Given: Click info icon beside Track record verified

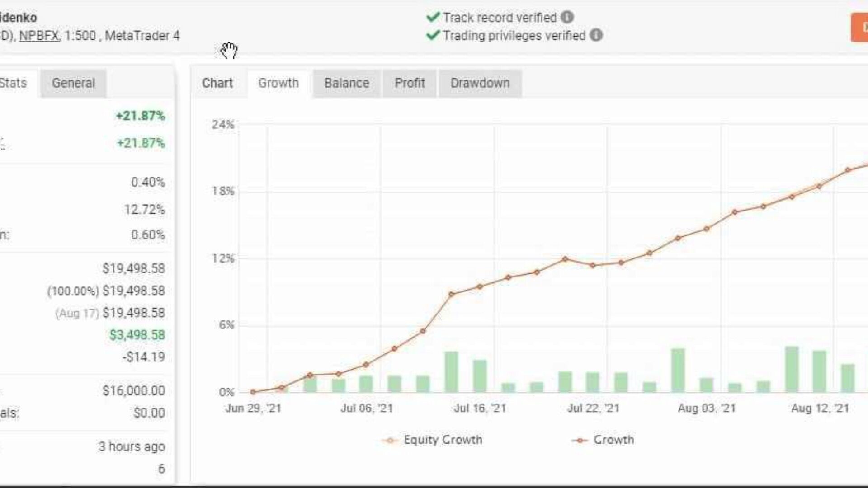Looking at the screenshot, I should pyautogui.click(x=567, y=17).
